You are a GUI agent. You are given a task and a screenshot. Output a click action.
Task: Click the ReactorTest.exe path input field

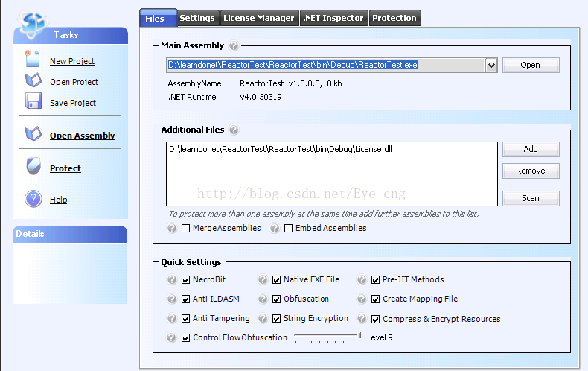pos(325,66)
